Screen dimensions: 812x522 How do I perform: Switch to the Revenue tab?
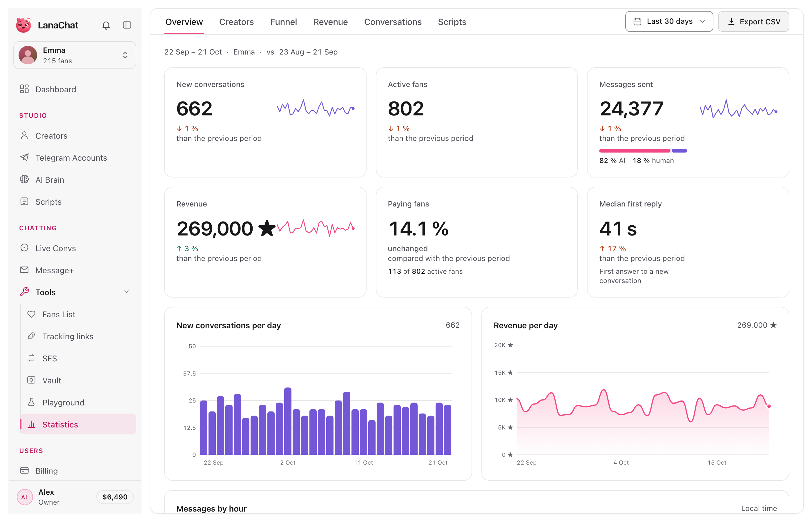click(x=330, y=22)
